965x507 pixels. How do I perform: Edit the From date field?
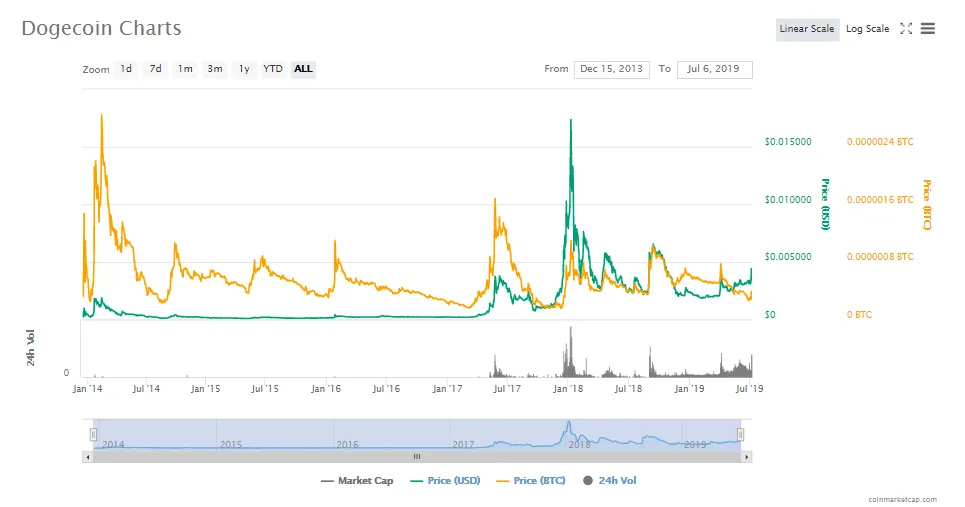612,69
